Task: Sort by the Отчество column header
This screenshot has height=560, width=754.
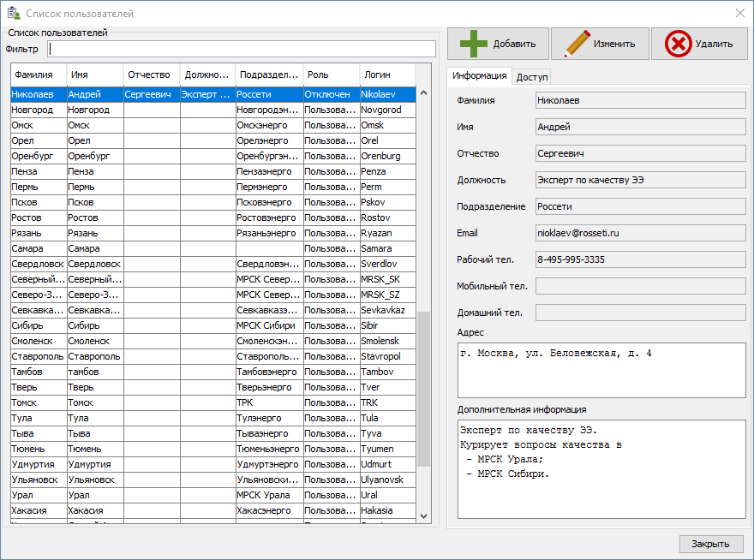Action: (152, 74)
